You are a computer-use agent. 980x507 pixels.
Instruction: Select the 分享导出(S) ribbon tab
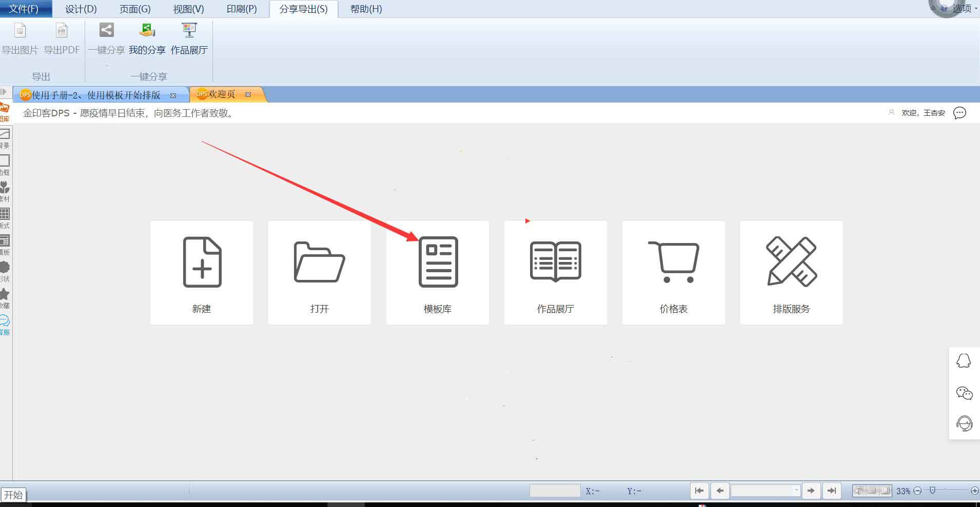(304, 9)
